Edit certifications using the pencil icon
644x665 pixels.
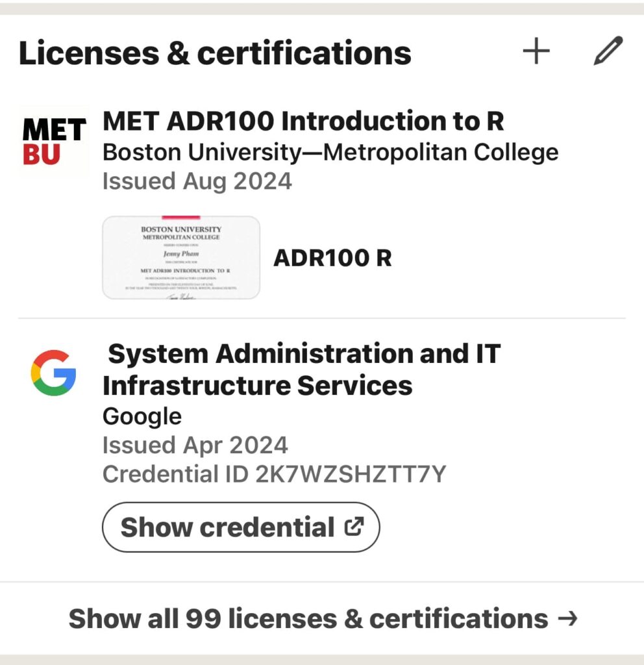coord(608,51)
